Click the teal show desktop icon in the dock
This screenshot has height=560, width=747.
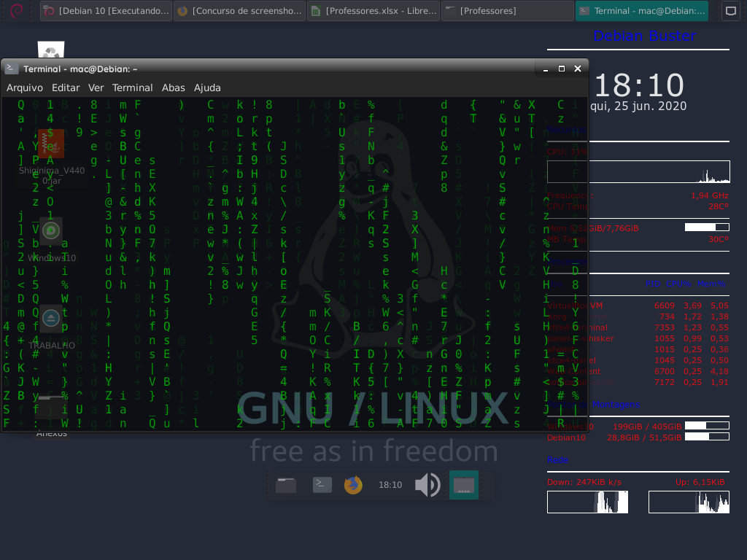[463, 485]
